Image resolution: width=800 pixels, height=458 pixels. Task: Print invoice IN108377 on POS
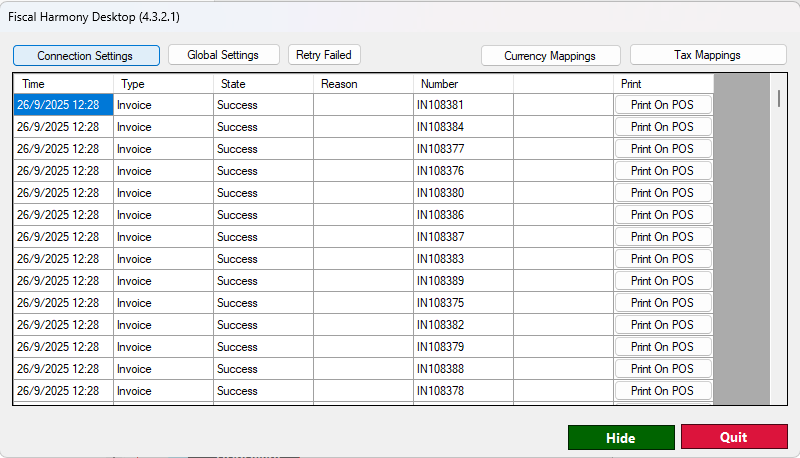point(663,148)
